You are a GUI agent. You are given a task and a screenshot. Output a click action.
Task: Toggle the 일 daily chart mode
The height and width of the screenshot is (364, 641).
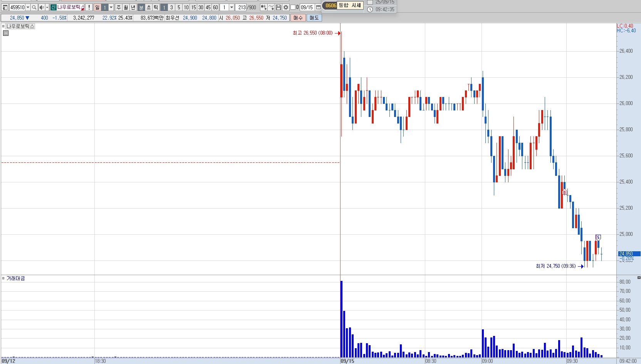(x=97, y=7)
